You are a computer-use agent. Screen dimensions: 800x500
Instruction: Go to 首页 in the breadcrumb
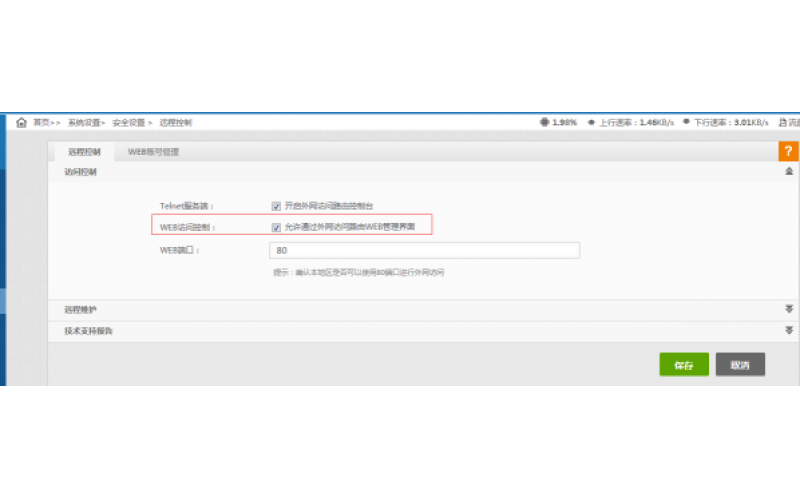coord(41,122)
